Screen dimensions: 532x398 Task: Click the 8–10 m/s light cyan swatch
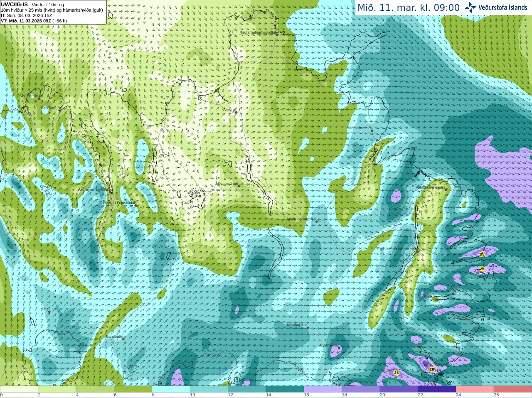[171, 389]
